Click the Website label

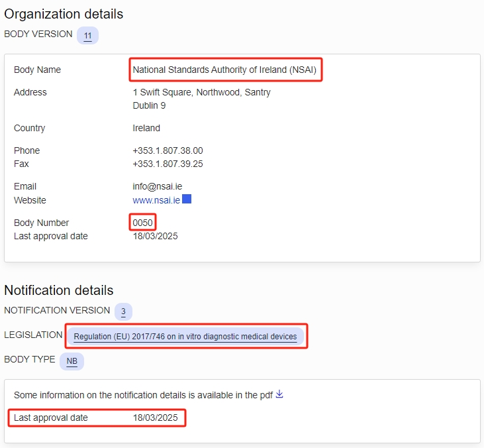coord(30,200)
